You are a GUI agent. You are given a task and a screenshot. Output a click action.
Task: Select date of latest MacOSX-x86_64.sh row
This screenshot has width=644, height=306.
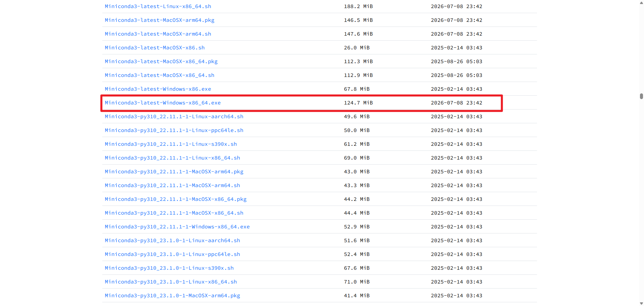coord(457,75)
